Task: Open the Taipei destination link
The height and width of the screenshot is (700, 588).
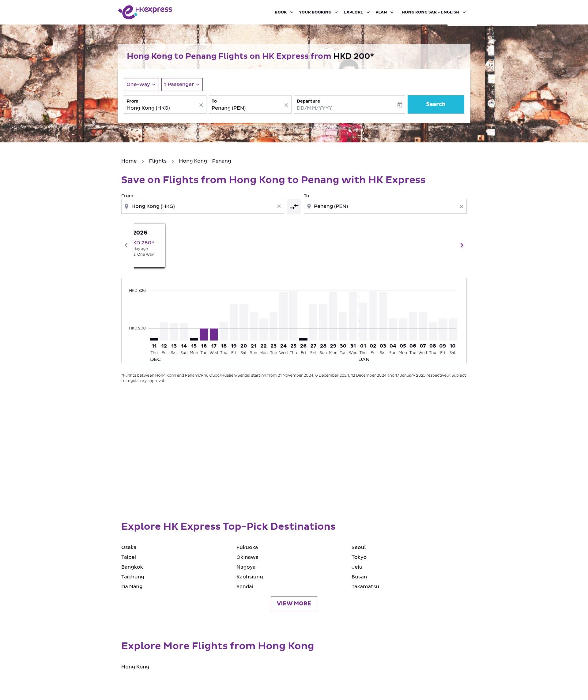Action: point(129,557)
